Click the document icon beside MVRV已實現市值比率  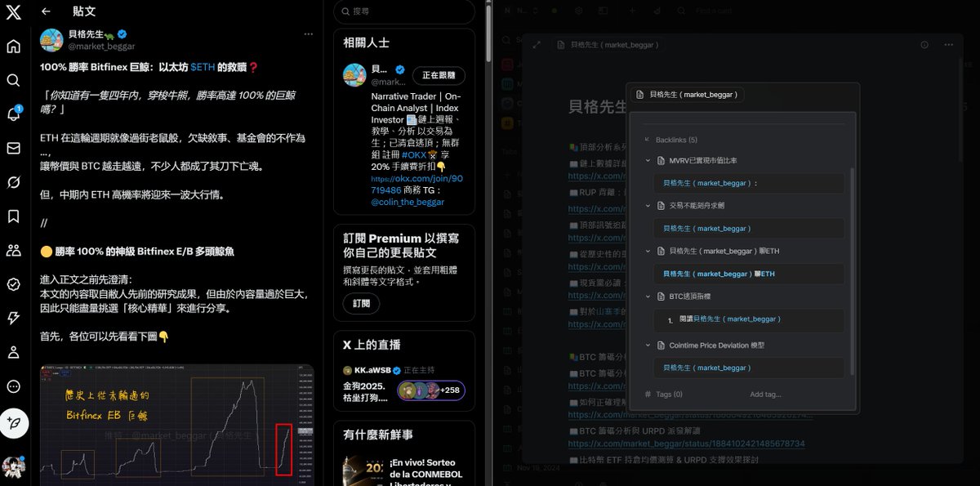pos(660,161)
